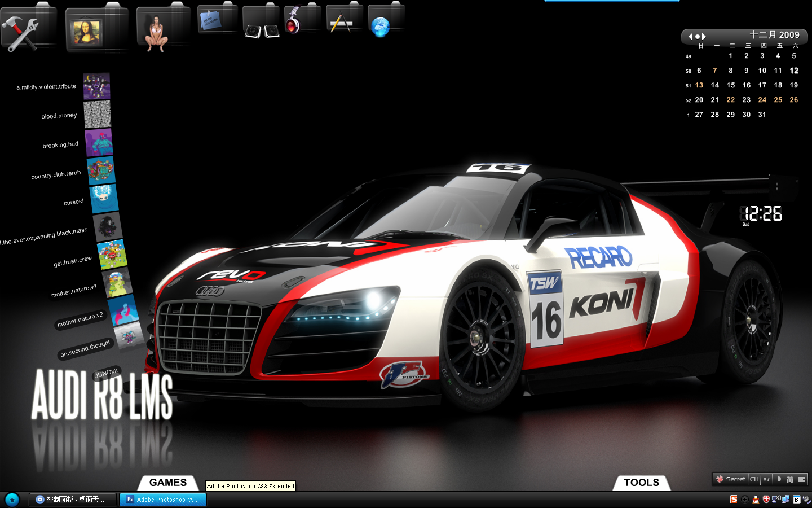Toggle punctuation mode in IME bar
The height and width of the screenshot is (508, 812).
click(x=766, y=479)
